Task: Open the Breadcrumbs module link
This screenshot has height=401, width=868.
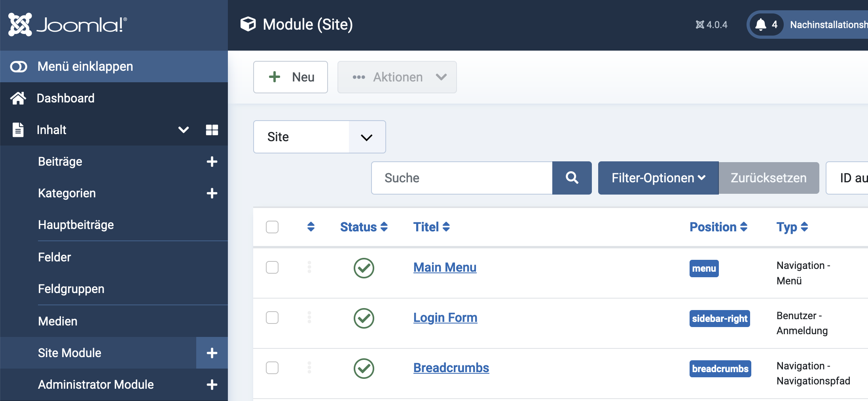Action: tap(451, 368)
